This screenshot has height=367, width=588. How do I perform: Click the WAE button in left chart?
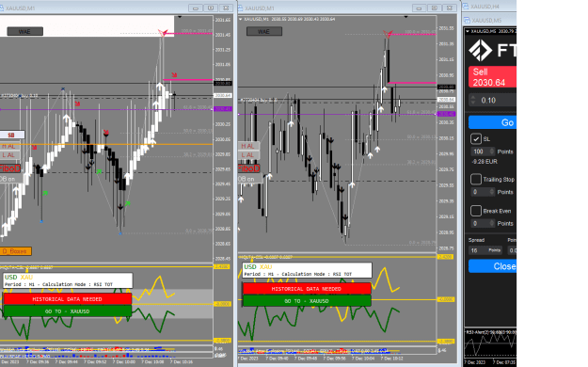click(24, 31)
